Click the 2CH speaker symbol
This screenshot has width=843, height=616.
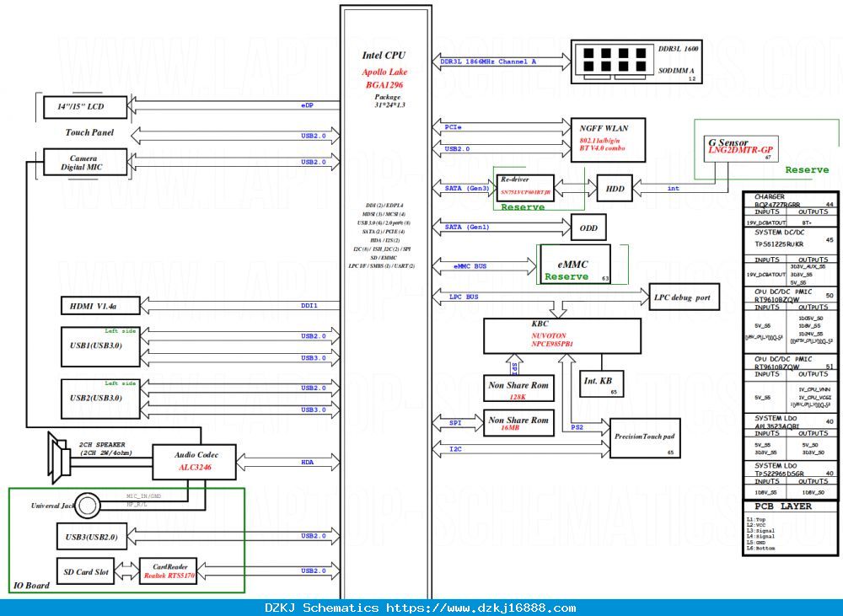click(x=59, y=458)
